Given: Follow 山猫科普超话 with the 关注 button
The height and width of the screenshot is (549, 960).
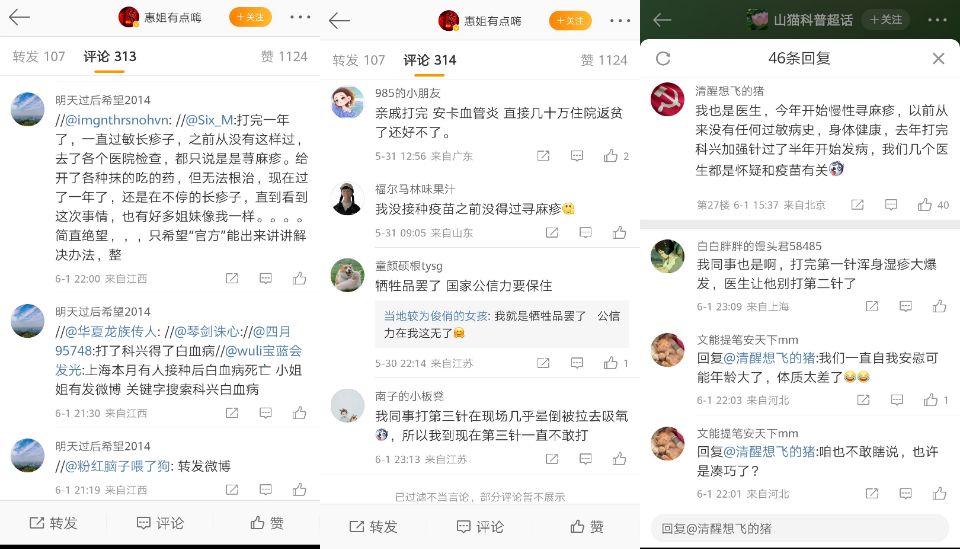Looking at the screenshot, I should (x=886, y=20).
